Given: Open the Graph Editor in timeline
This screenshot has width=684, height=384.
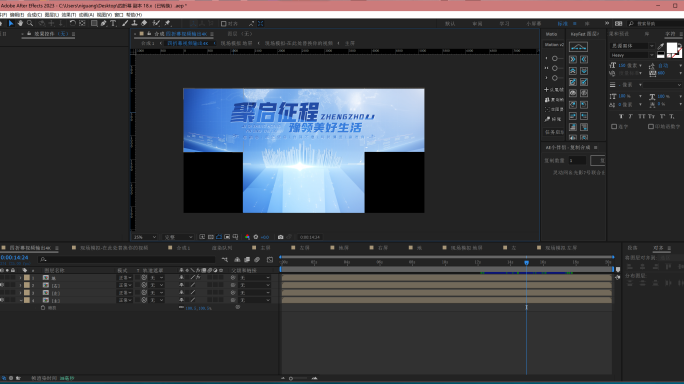Looking at the screenshot, I should [270, 260].
